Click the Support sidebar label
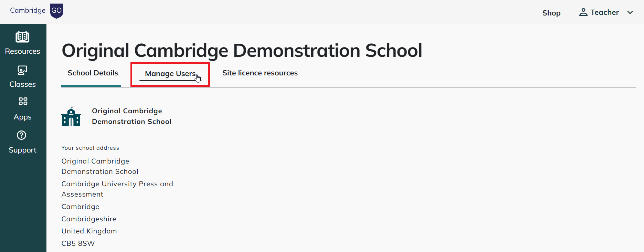The image size is (644, 252). (x=22, y=150)
